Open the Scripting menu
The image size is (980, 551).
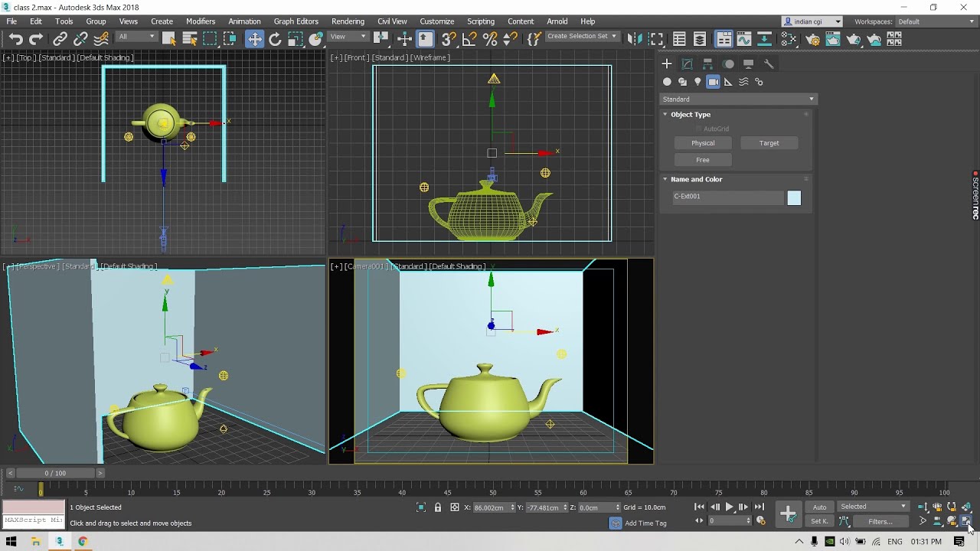coord(481,21)
